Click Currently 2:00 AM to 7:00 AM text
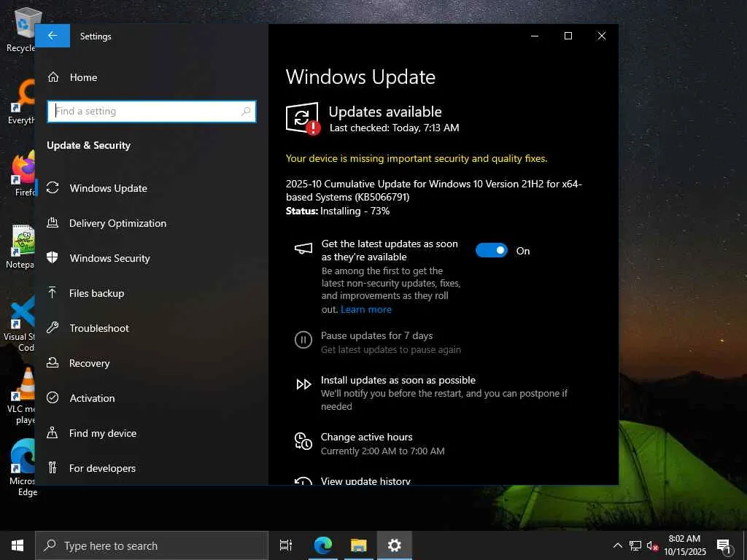The width and height of the screenshot is (747, 560). point(382,451)
